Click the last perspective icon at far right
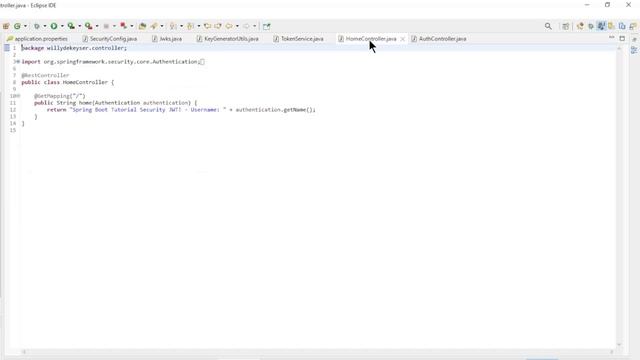 click(x=633, y=26)
